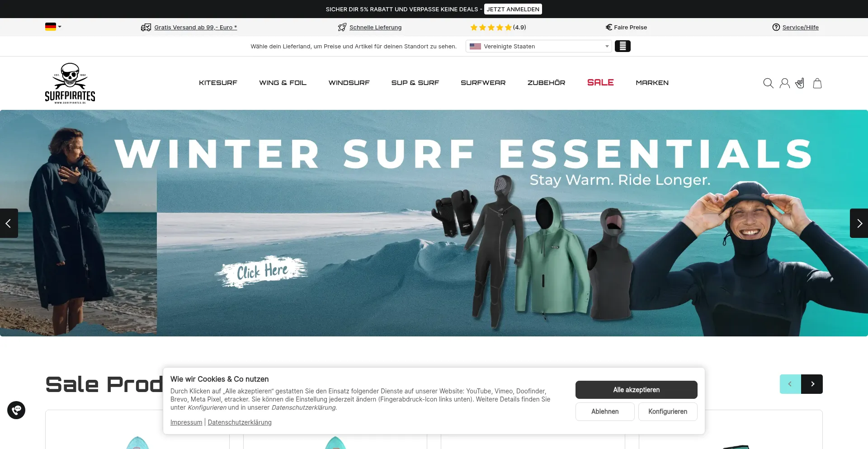
Task: Open the Vereinigte Staaten country dropdown
Action: 539,46
